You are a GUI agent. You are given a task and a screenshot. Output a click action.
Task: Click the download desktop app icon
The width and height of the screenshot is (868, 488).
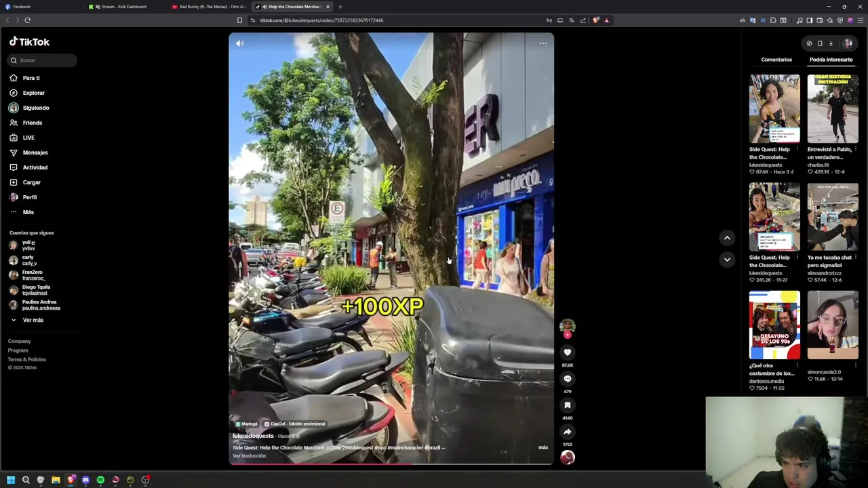pos(831,43)
